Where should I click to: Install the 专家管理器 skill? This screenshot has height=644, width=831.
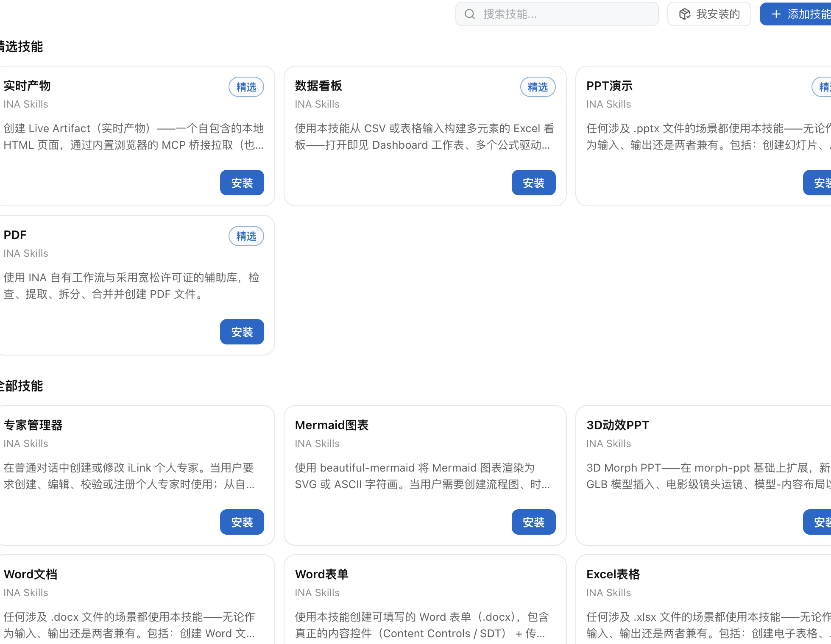242,522
